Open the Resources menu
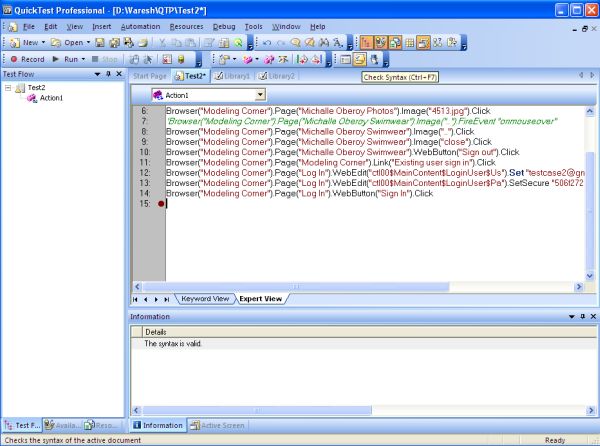Image resolution: width=600 pixels, height=446 pixels. 186,27
